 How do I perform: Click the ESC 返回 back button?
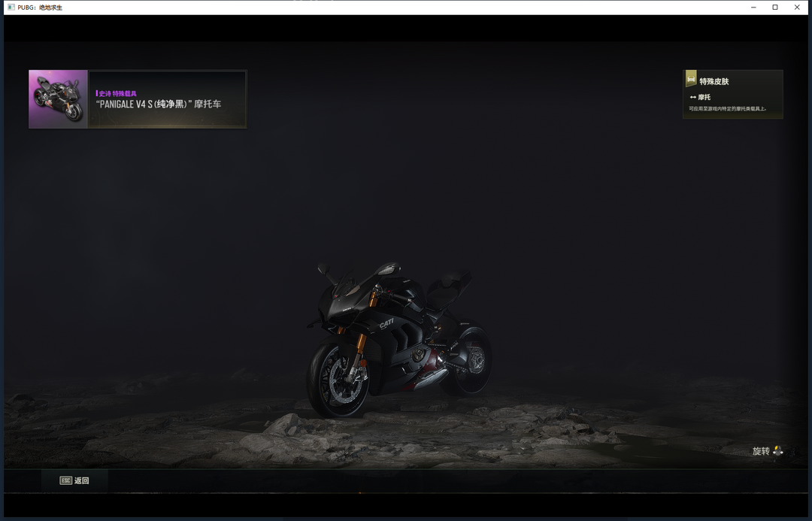(x=74, y=480)
